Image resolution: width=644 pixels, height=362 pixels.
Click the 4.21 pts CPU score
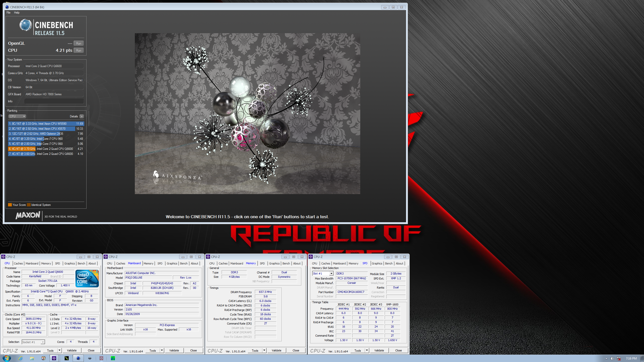click(x=64, y=50)
